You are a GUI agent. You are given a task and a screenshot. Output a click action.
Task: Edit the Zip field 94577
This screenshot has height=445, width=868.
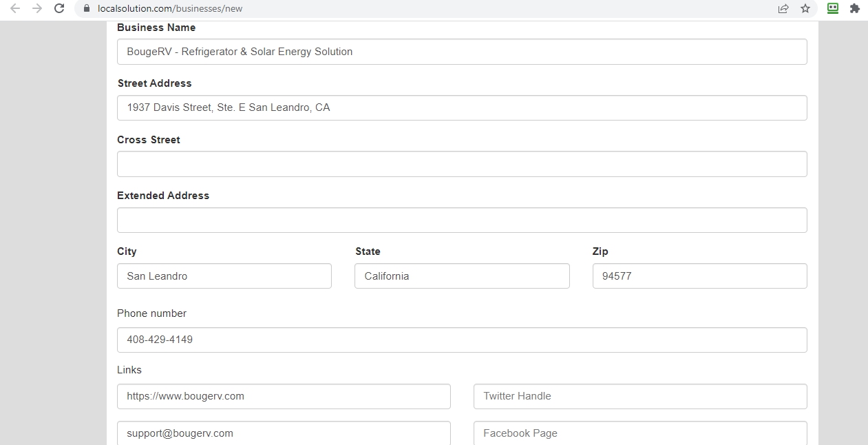tap(699, 276)
